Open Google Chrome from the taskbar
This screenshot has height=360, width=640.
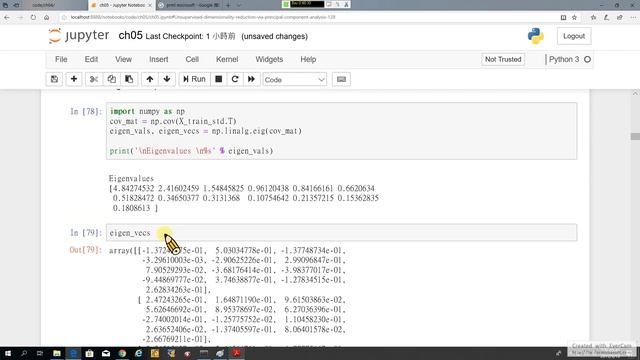pos(122,353)
